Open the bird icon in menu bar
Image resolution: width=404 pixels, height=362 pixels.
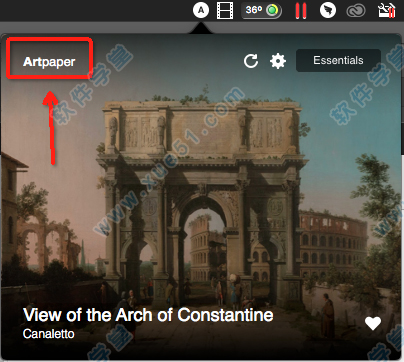pyautogui.click(x=328, y=10)
